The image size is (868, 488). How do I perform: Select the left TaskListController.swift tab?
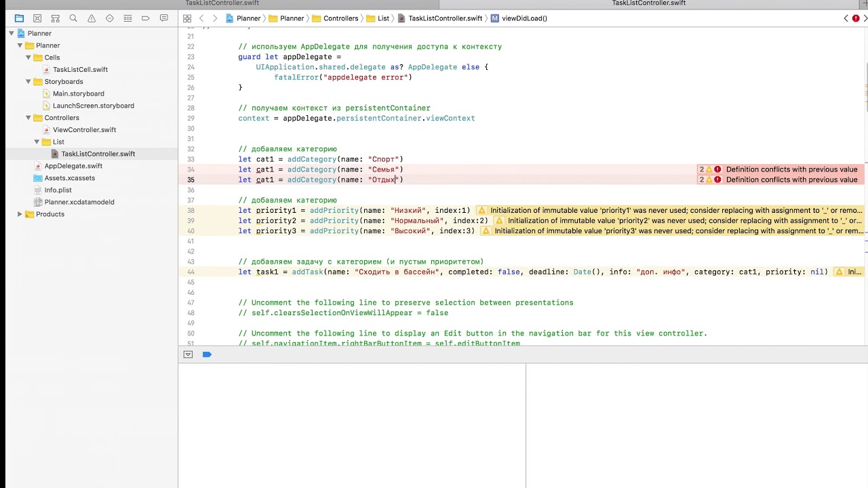click(222, 3)
